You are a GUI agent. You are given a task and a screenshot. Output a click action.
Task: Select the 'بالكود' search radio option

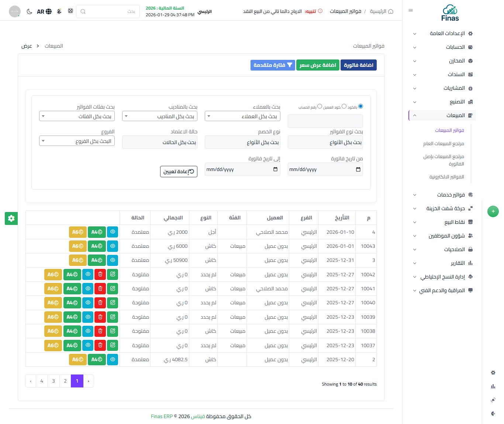pyautogui.click(x=360, y=106)
